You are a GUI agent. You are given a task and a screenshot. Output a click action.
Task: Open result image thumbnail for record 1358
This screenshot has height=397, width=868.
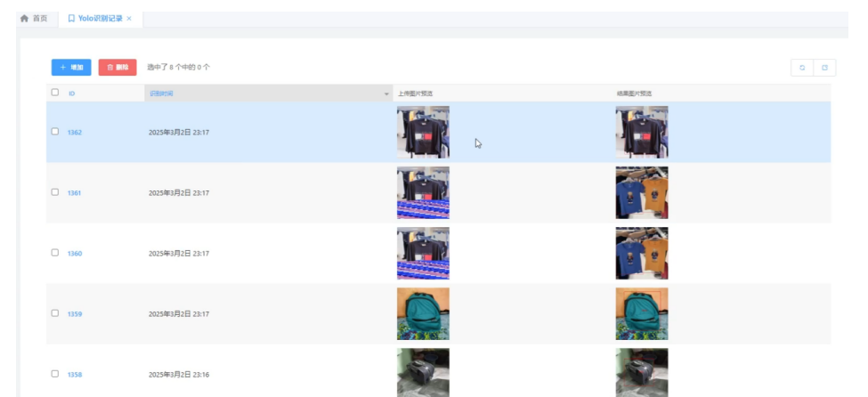(642, 372)
